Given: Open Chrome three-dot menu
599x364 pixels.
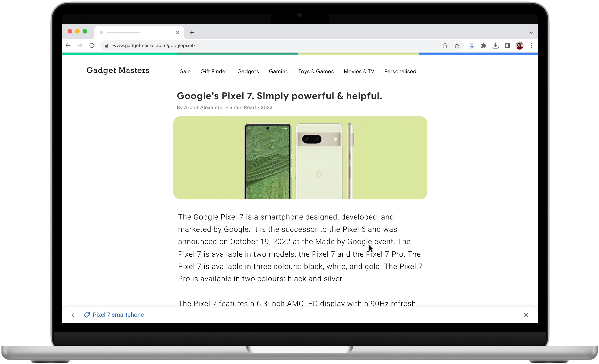Looking at the screenshot, I should click(x=531, y=46).
